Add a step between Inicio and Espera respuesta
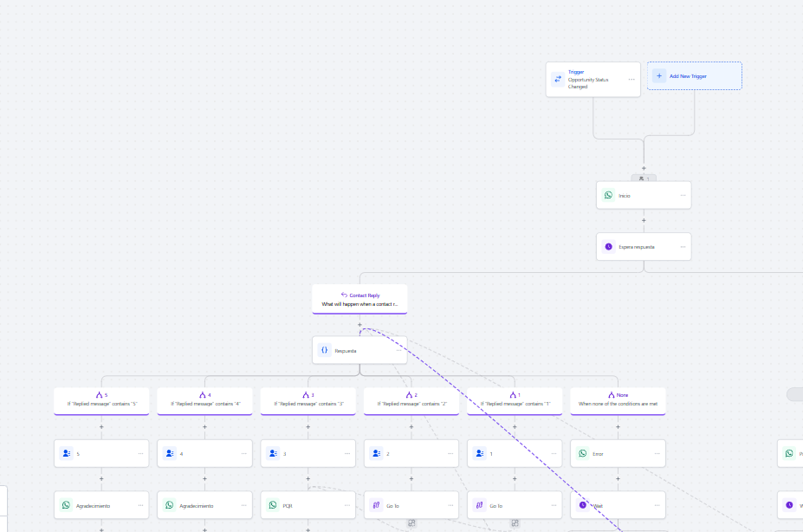The height and width of the screenshot is (532, 803). click(644, 220)
